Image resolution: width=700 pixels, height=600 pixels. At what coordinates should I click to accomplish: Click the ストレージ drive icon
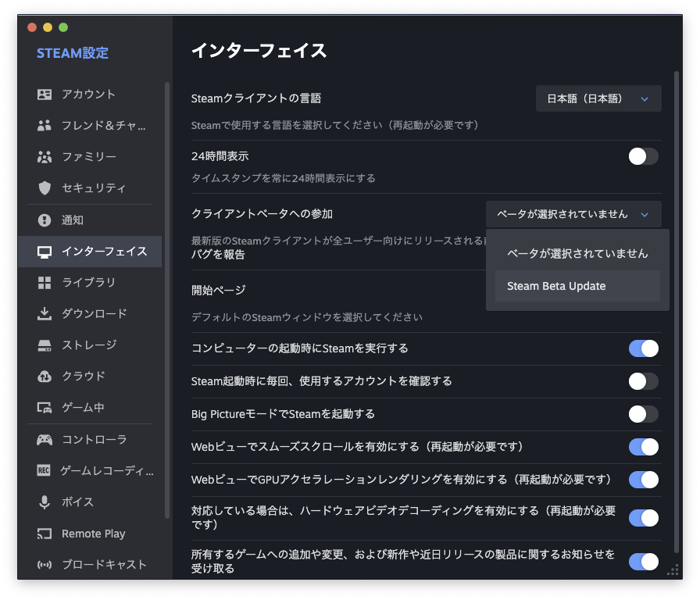coord(45,345)
